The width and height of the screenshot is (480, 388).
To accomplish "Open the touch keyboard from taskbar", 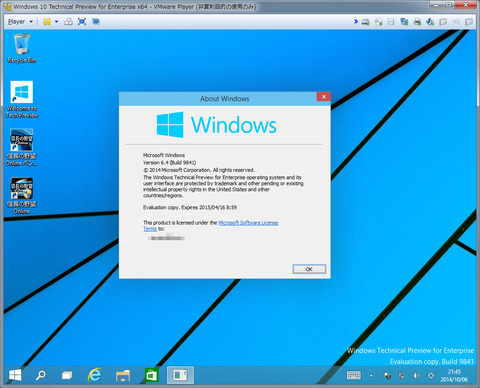I will click(x=353, y=376).
